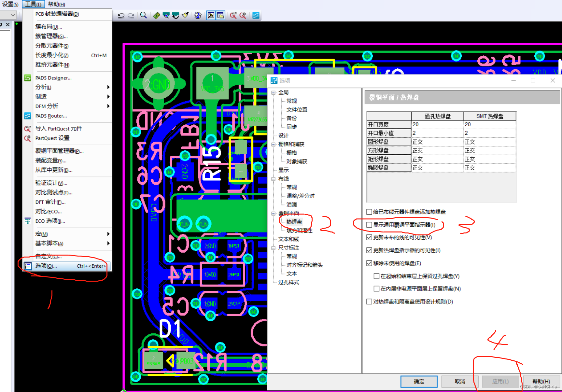
Task: Open the 基本脚本 submenu
Action: [x=67, y=243]
